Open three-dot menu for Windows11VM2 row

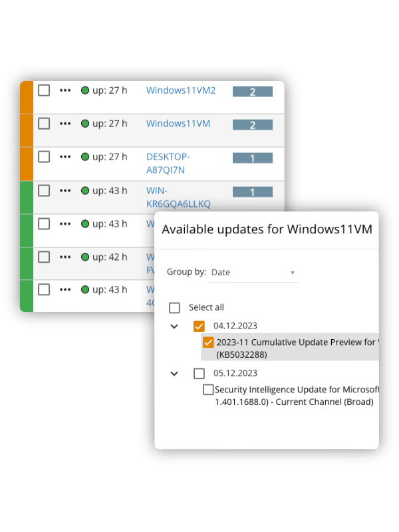(65, 90)
